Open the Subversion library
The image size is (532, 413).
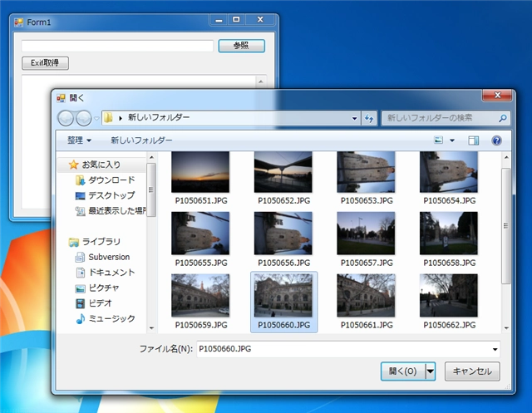(109, 257)
